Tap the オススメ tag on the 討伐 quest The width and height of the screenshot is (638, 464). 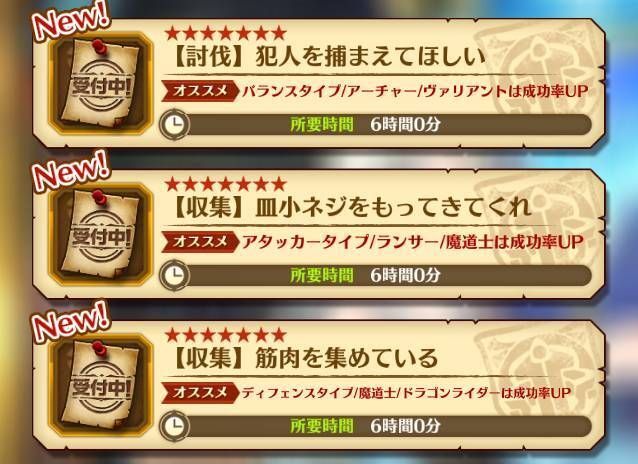[199, 91]
